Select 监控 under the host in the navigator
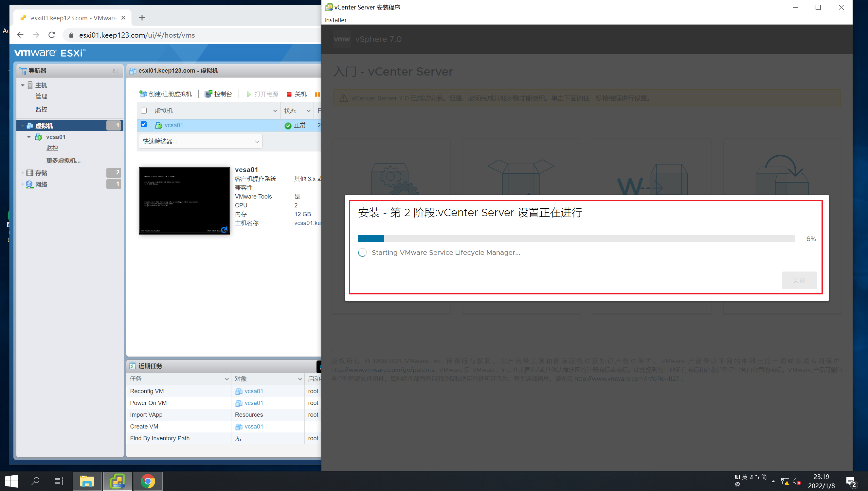 pos(42,109)
